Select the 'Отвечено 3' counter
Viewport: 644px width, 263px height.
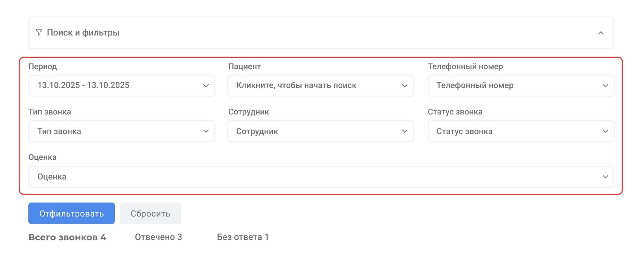158,237
